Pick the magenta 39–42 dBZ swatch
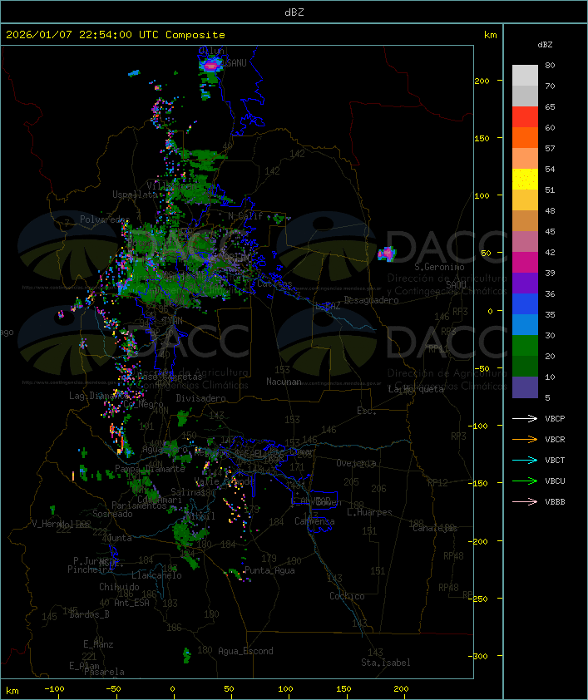This screenshot has height=700, width=588. click(525, 263)
